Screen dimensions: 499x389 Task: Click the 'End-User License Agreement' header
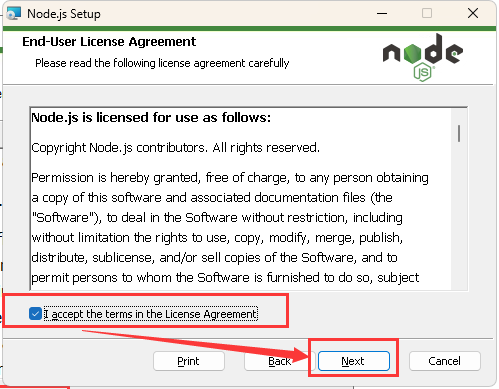pos(109,42)
